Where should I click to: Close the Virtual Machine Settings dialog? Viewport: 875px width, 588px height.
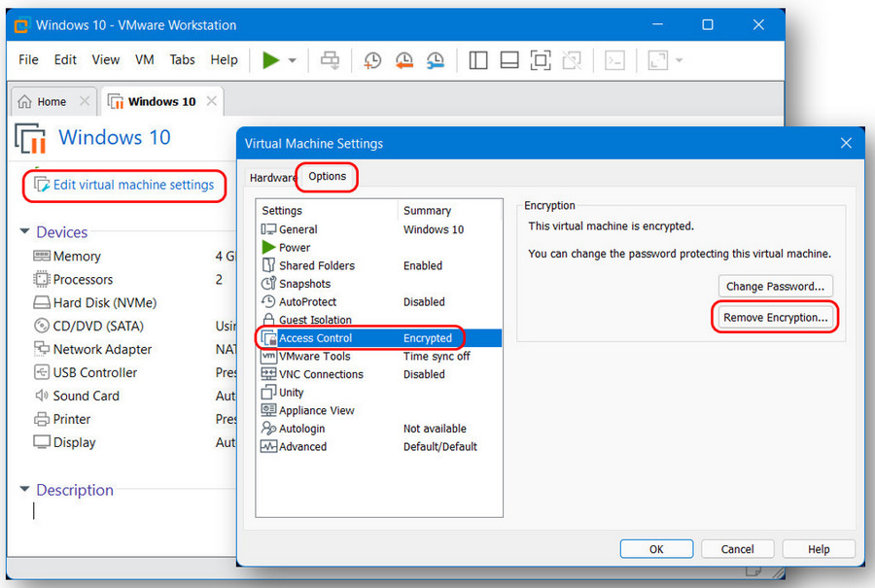coord(846,144)
